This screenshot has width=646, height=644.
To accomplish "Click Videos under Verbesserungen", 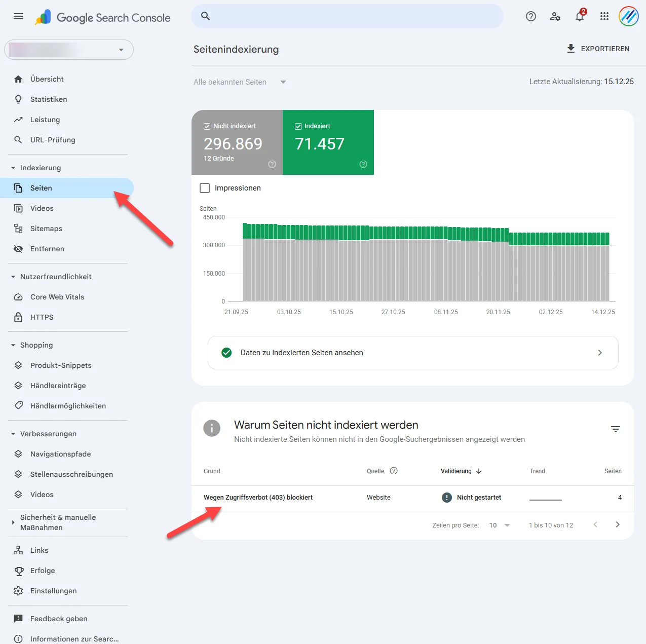I will pos(67,495).
